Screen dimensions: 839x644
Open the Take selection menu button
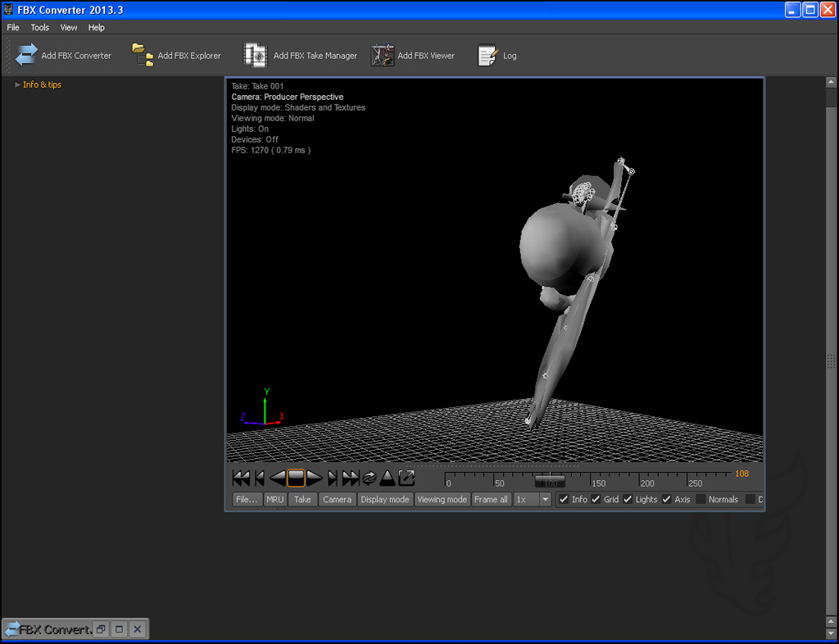(x=302, y=499)
